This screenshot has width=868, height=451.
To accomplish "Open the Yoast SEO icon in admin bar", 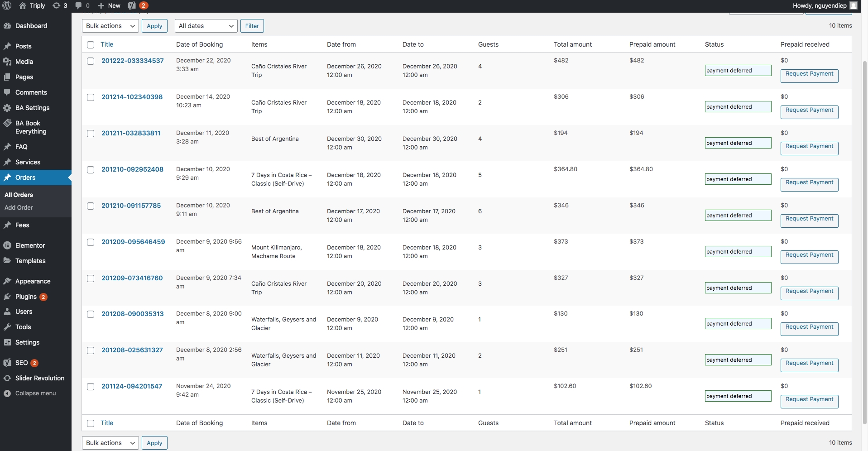I will (x=132, y=5).
